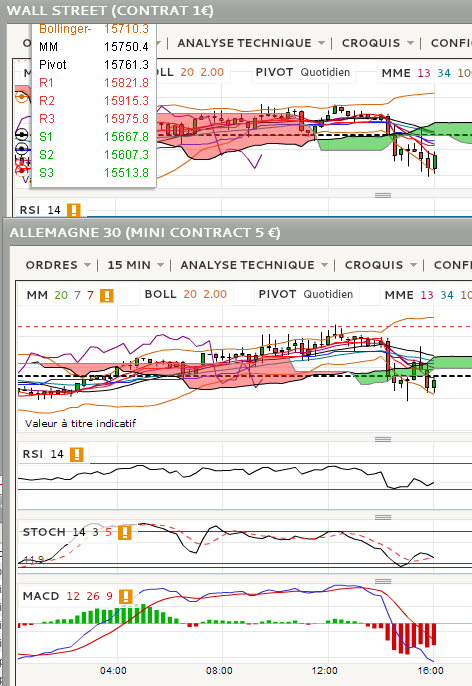Click the 16:00 time axis label
The width and height of the screenshot is (472, 686).
point(430,671)
